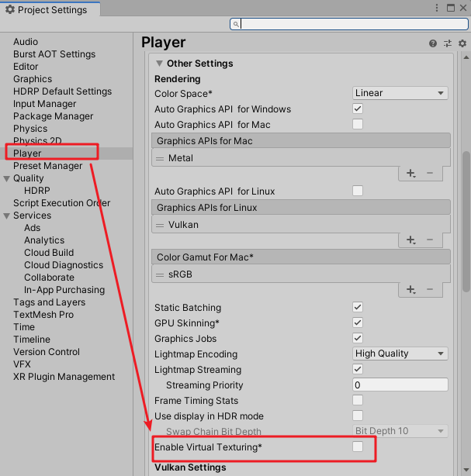Open Version Control settings
The image size is (471, 476).
click(47, 352)
